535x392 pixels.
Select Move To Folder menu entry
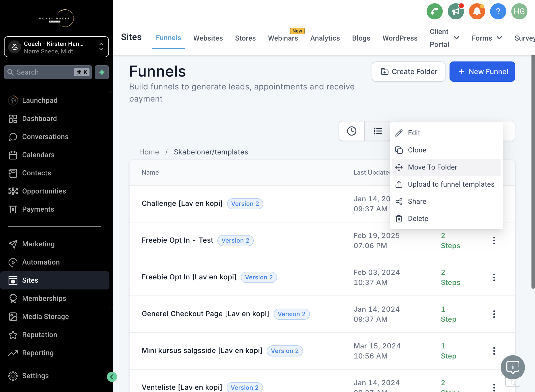pos(446,167)
